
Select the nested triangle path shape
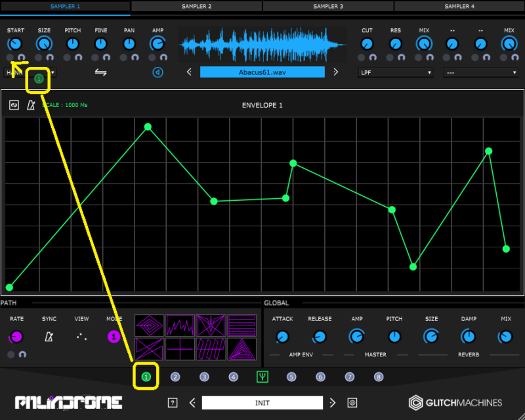coord(241,348)
